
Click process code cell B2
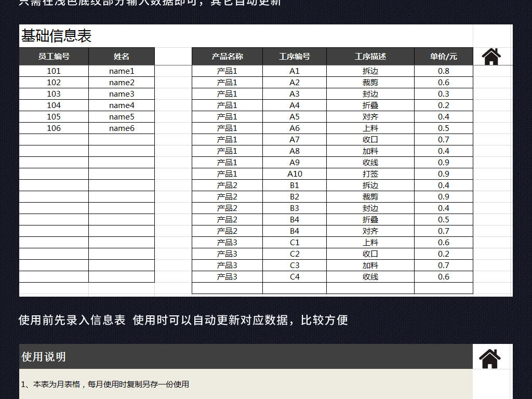[295, 197]
